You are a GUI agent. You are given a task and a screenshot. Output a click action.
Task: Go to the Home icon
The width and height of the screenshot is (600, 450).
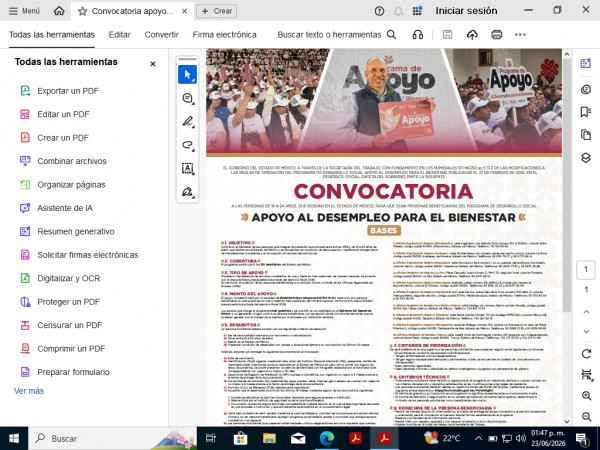click(59, 11)
